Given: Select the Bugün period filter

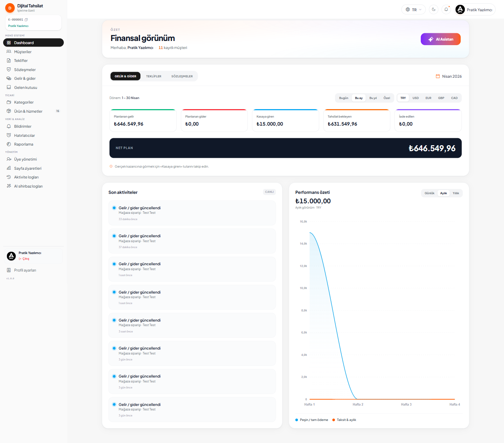Looking at the screenshot, I should (x=344, y=98).
